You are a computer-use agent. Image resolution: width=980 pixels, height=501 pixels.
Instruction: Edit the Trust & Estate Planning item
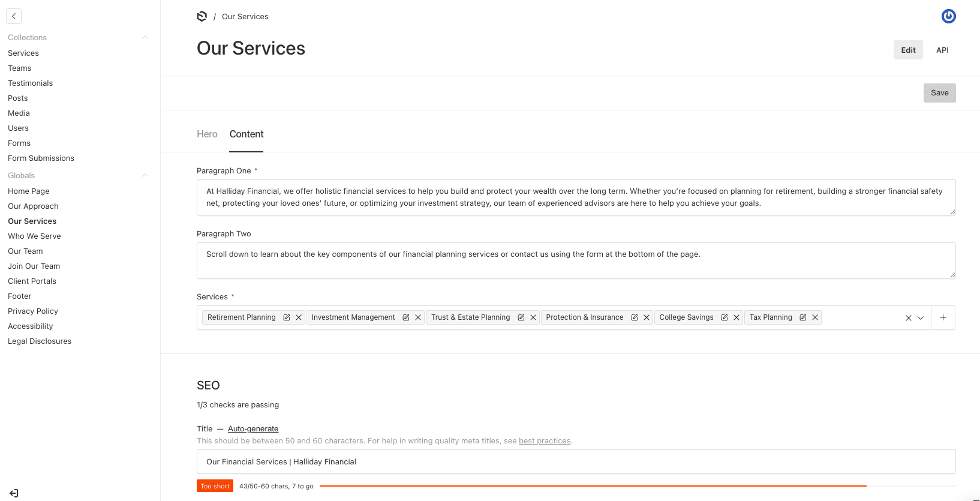(x=521, y=317)
